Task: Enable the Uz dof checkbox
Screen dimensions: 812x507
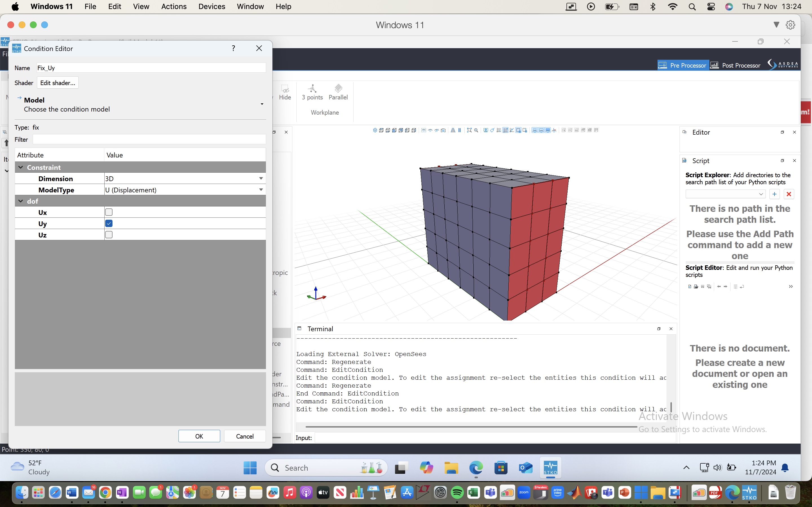Action: 109,235
